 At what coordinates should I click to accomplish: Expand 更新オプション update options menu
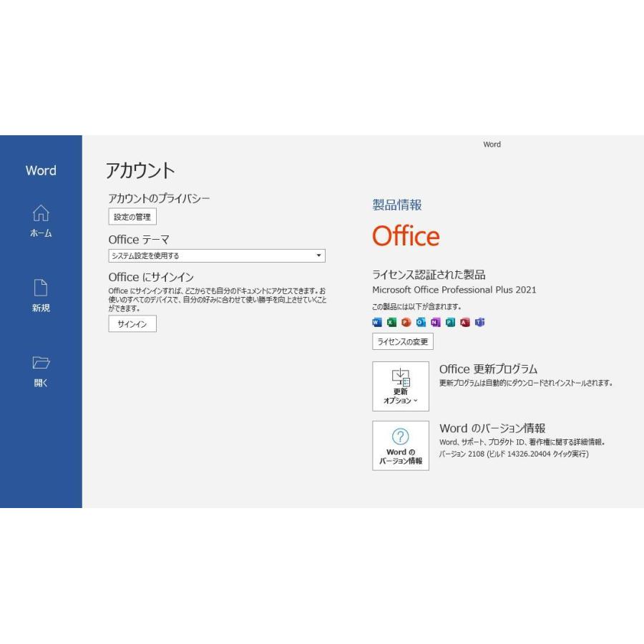pyautogui.click(x=401, y=386)
